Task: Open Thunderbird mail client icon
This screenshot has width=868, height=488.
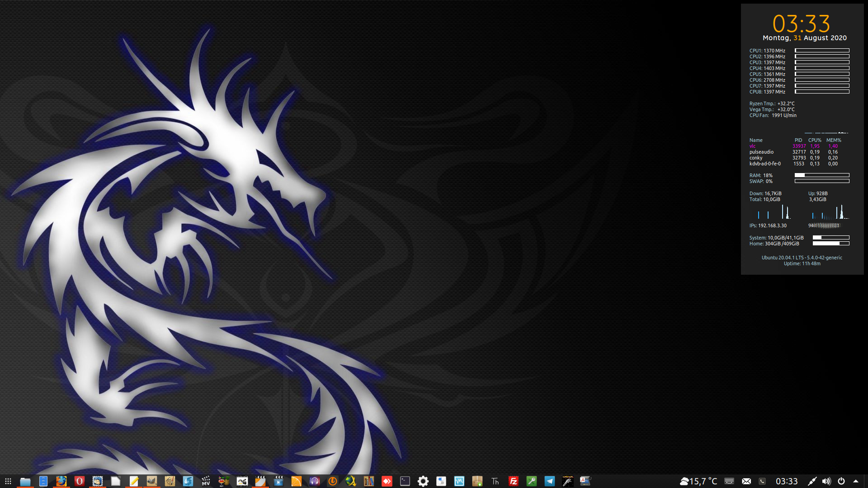Action: click(x=97, y=481)
